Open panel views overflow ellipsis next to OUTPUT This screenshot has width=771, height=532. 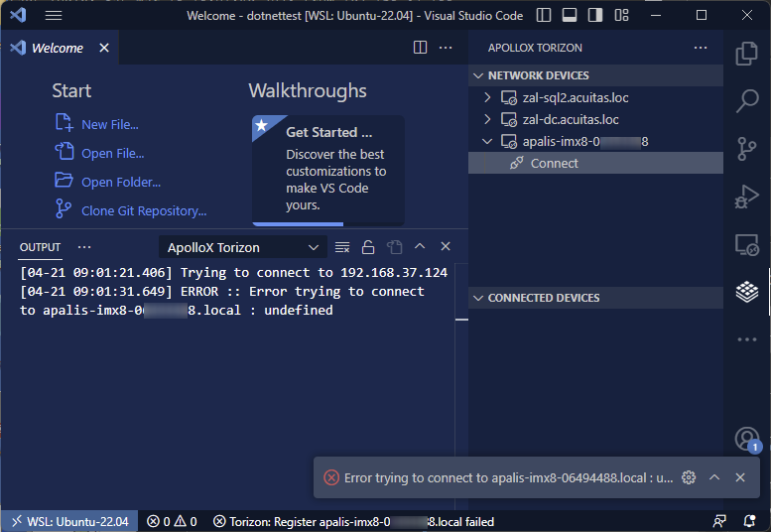pos(84,247)
